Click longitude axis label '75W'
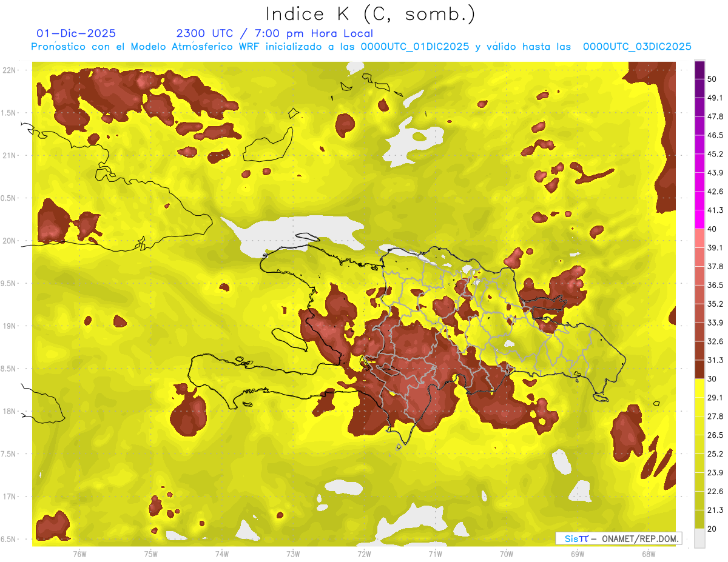The width and height of the screenshot is (728, 562). (151, 554)
